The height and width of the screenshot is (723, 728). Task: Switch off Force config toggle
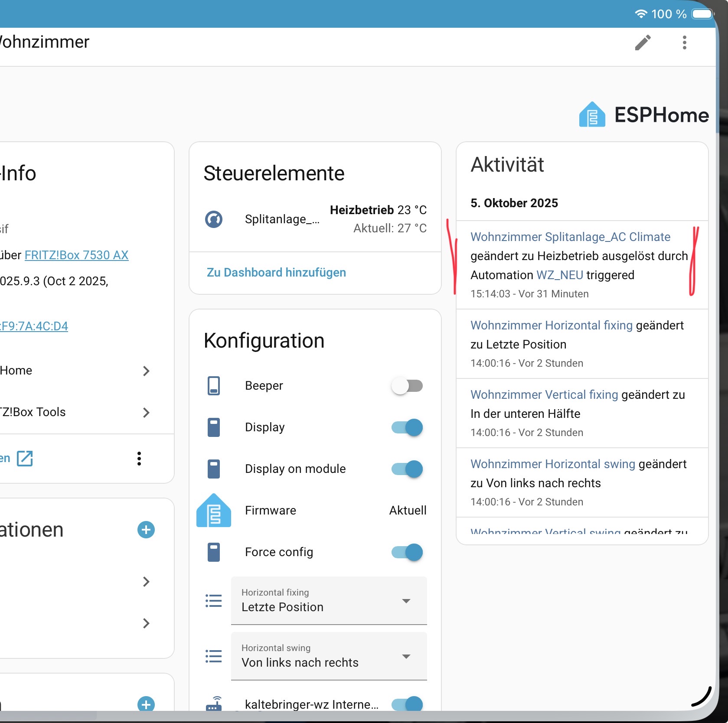[407, 552]
